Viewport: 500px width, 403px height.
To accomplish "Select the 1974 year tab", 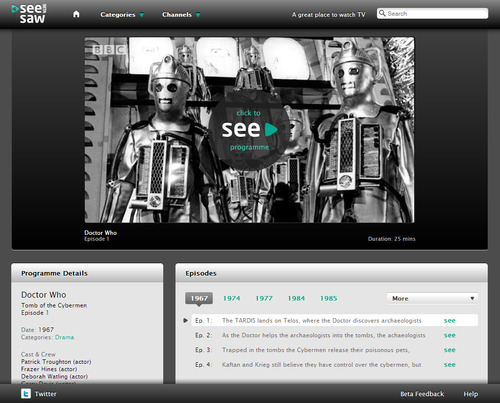I will point(232,298).
